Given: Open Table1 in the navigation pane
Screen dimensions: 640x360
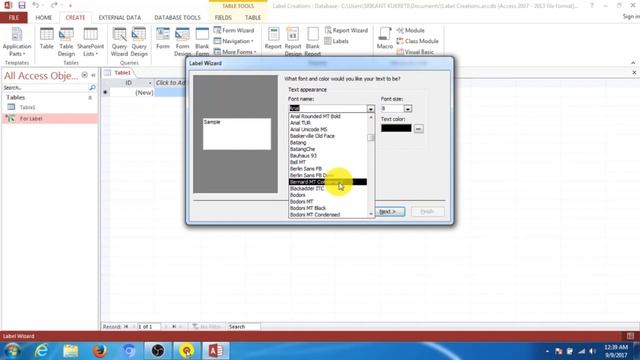Looking at the screenshot, I should pos(27,107).
